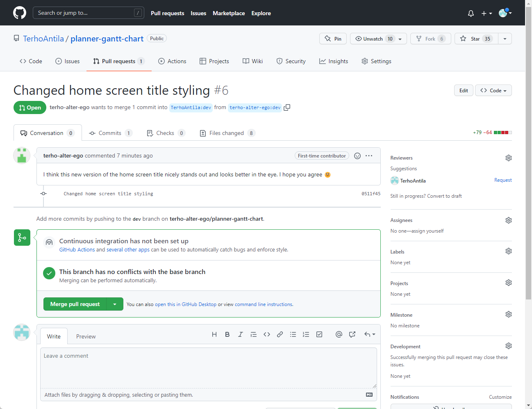
Task: Insert a task list in comment
Action: [x=319, y=334]
